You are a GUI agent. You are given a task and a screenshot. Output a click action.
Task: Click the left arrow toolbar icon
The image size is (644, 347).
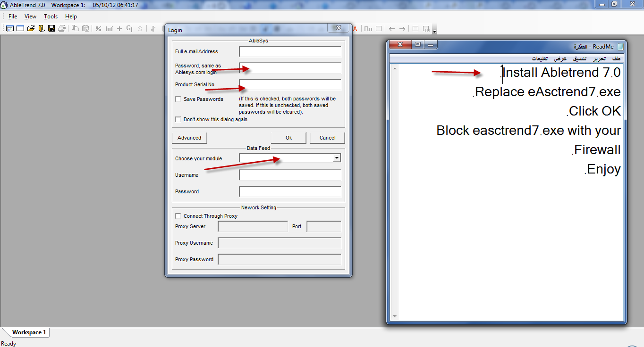pyautogui.click(x=392, y=29)
